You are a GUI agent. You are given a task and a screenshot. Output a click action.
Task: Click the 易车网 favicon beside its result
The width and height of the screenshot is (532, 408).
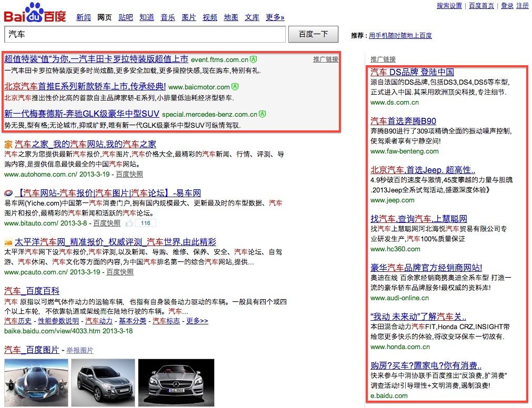8,193
